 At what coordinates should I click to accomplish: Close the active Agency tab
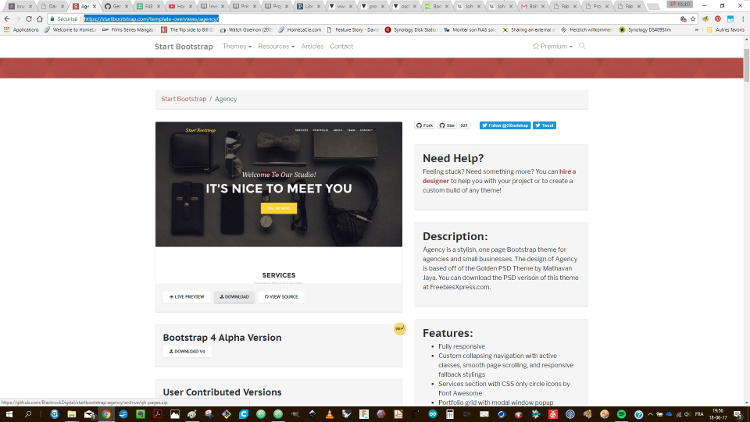pyautogui.click(x=94, y=6)
